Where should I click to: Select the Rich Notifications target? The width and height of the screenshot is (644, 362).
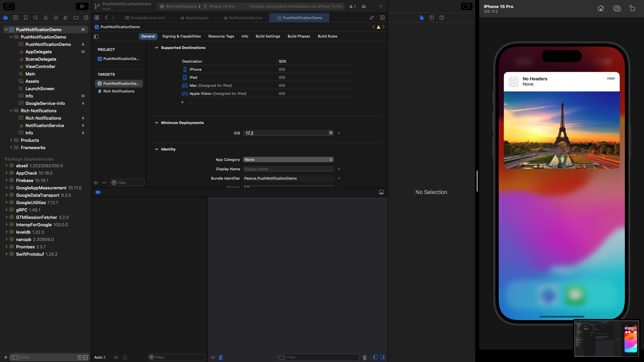(118, 91)
